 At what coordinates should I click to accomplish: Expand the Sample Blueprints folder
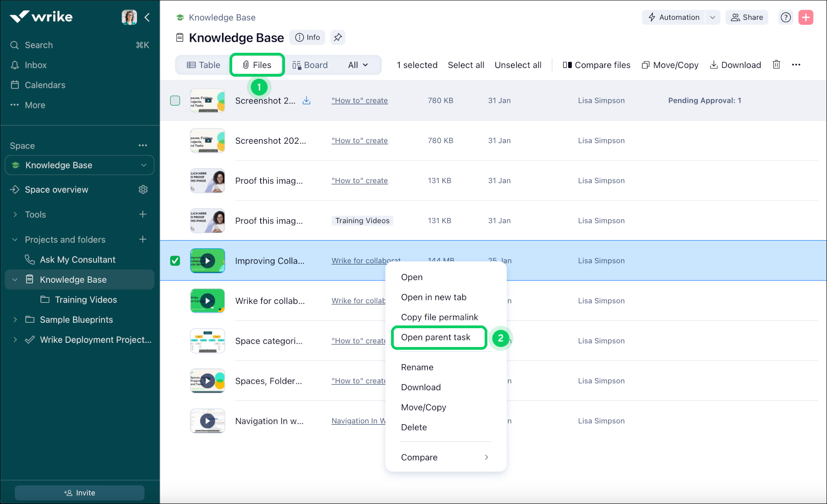[15, 319]
